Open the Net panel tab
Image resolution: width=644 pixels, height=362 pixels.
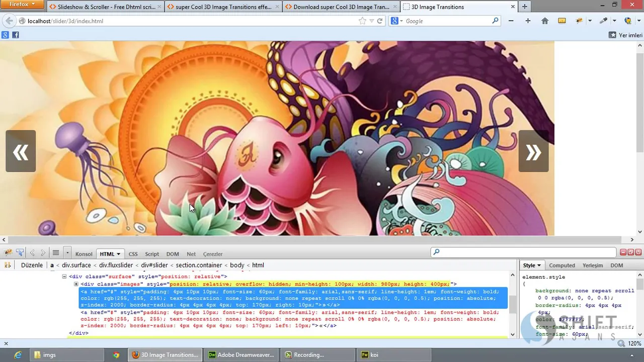(191, 254)
